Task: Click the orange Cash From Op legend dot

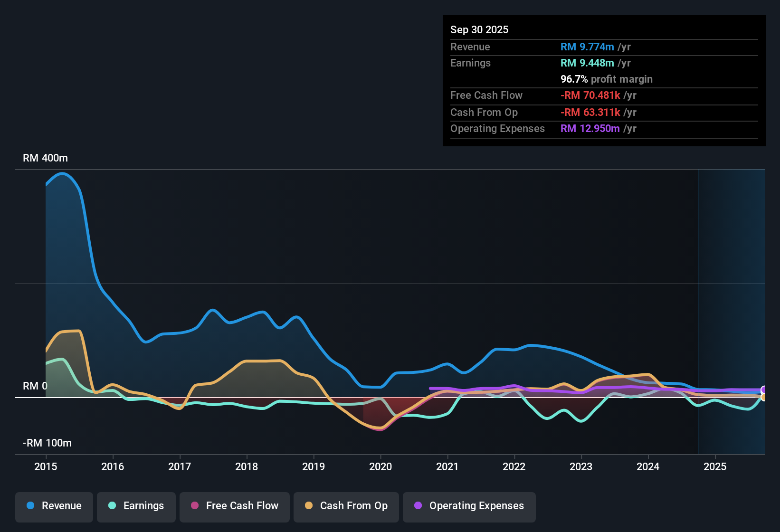Action: pyautogui.click(x=309, y=506)
